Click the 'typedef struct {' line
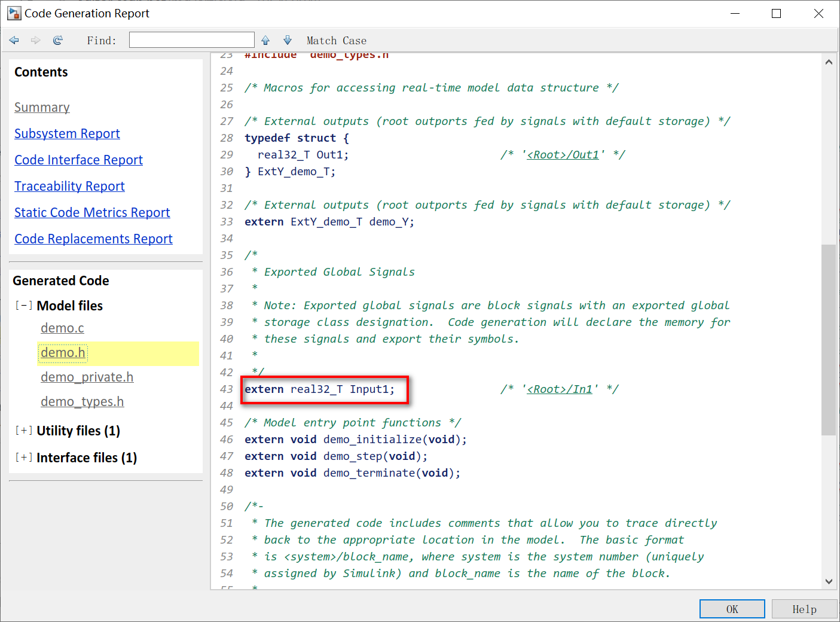Viewport: 840px width, 622px height. [297, 138]
